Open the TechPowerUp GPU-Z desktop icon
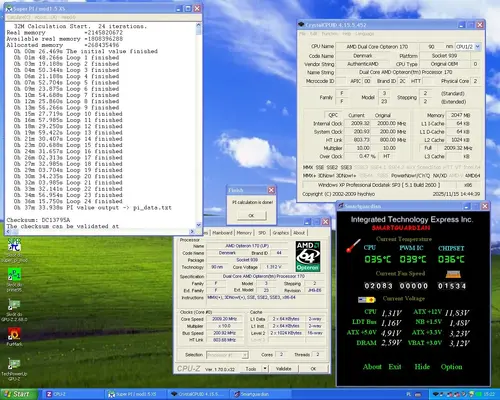Image resolution: width=500 pixels, height=400 pixels. pos(14,364)
